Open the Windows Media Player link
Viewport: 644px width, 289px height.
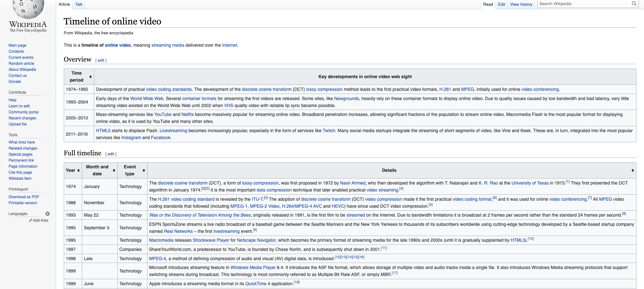pos(253,267)
